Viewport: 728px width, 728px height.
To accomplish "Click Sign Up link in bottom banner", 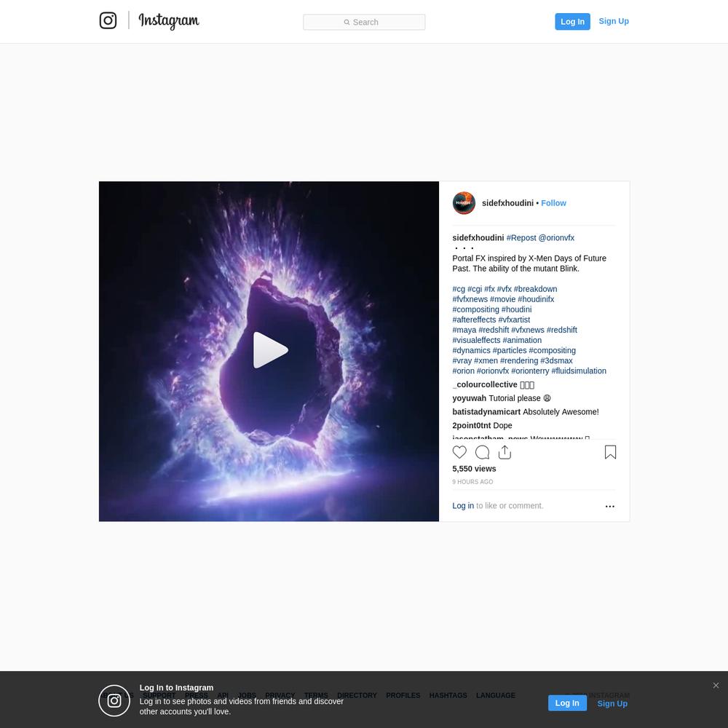I will pos(612,703).
